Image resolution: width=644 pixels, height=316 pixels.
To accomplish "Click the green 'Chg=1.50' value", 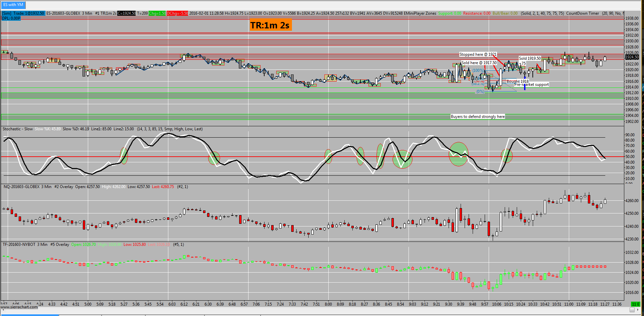I will (x=157, y=13).
